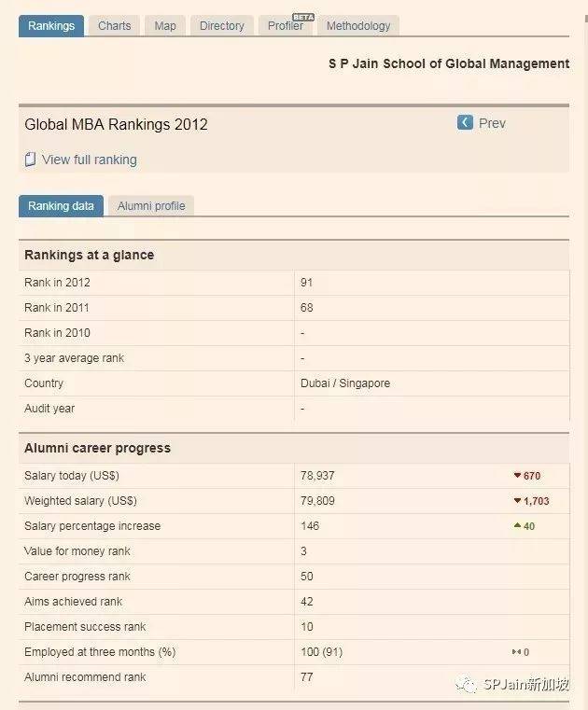Switch to the Alumni profile tab
The height and width of the screenshot is (710, 588).
[151, 206]
